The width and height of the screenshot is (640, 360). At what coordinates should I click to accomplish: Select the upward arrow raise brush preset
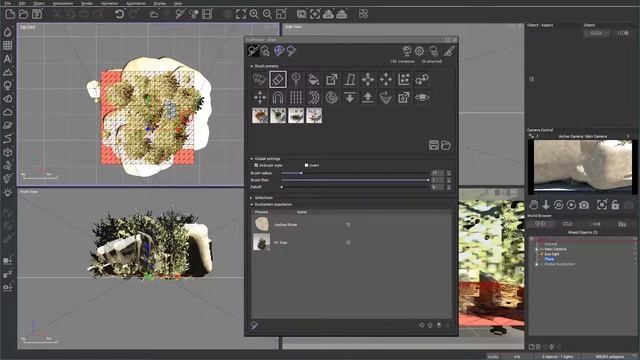click(368, 98)
